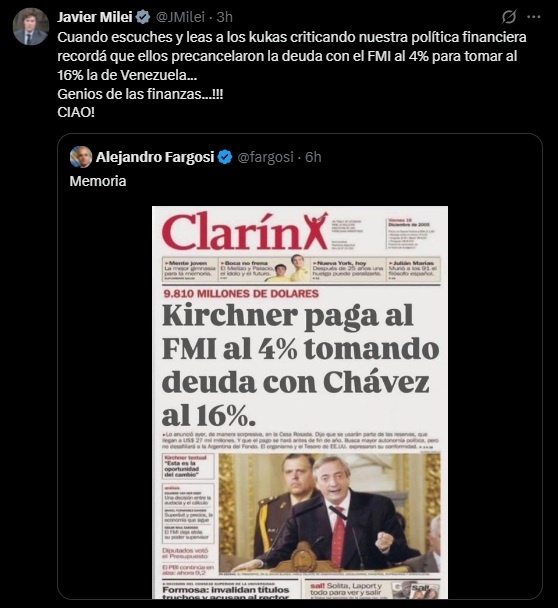Click the Kirchner podium photo
558x608 pixels.
[x=330, y=513]
